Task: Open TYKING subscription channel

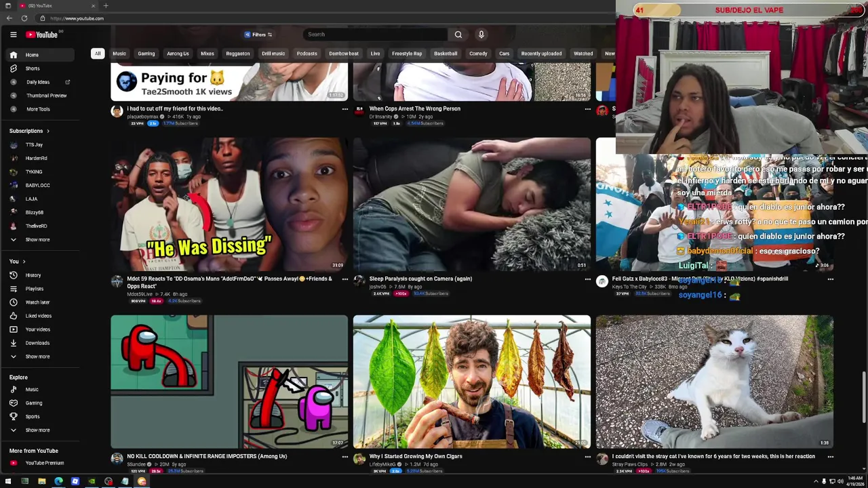Action: point(41,171)
